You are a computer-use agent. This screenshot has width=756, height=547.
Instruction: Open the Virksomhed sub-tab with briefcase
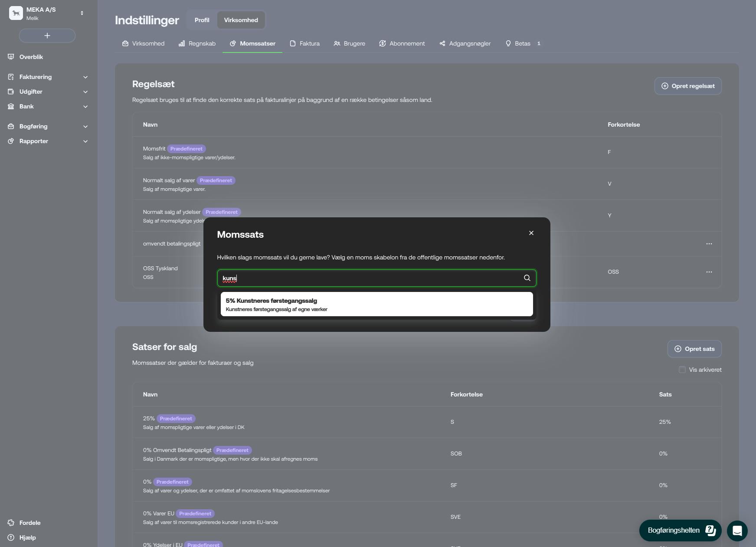[x=143, y=43]
